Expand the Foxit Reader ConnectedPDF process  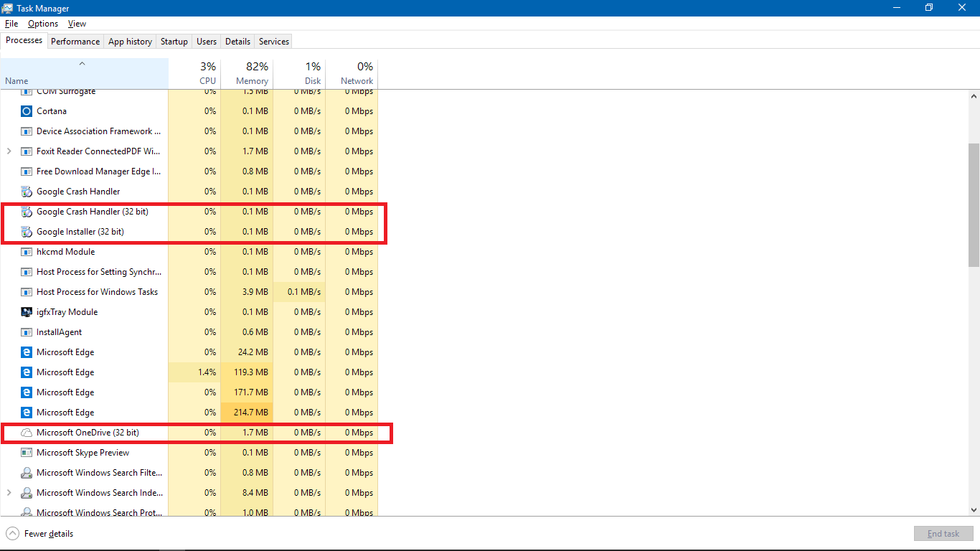[x=9, y=151]
